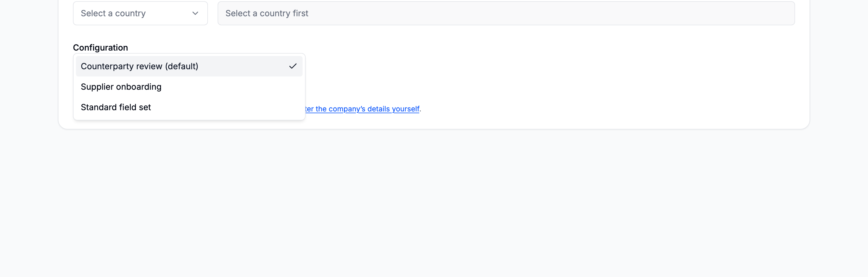This screenshot has height=277, width=868.
Task: Pick the Supplier onboarding list entry text
Action: coord(121,87)
